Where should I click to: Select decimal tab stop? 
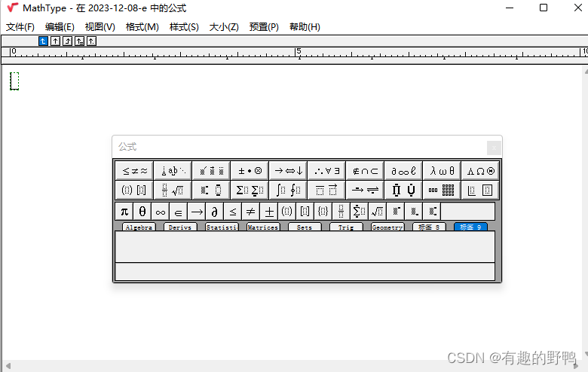click(91, 41)
